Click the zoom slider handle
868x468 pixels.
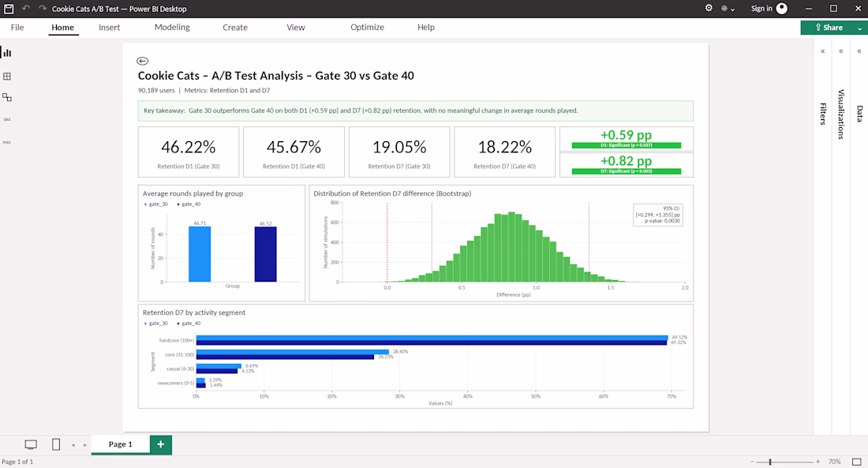coord(770,462)
